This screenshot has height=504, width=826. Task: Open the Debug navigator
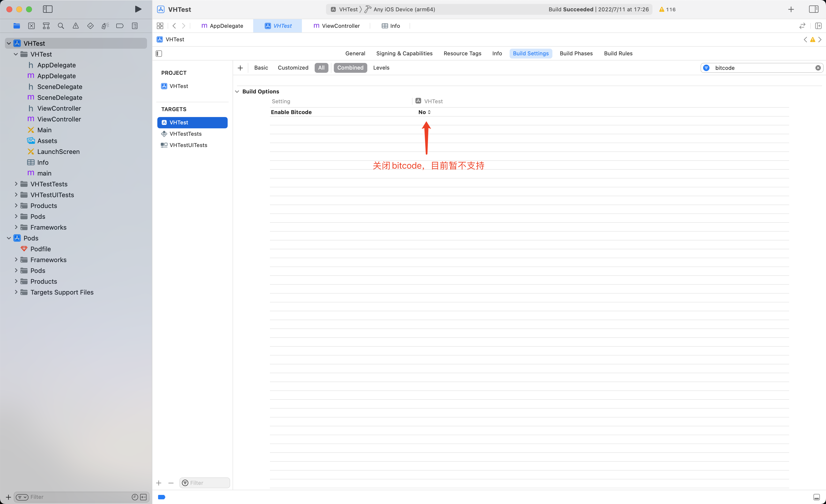click(x=105, y=26)
